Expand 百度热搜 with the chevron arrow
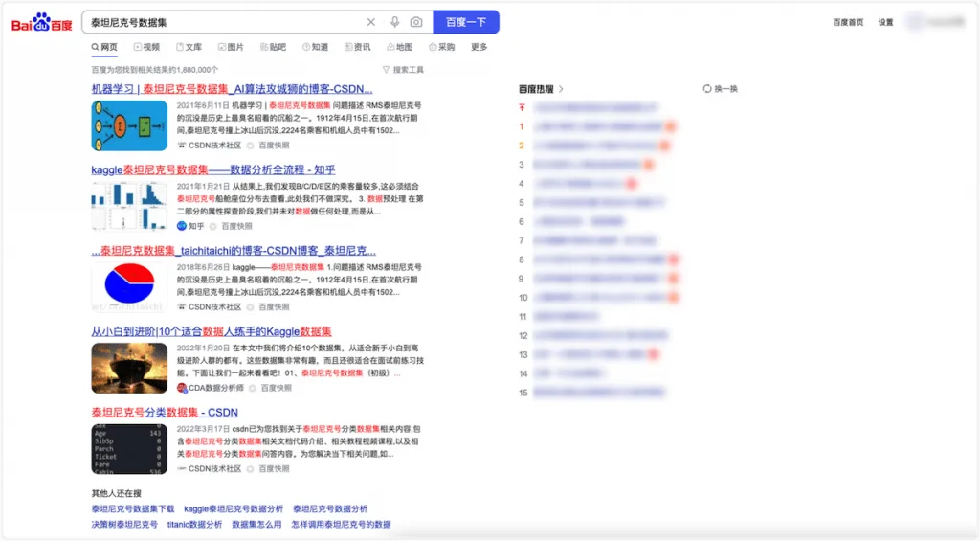This screenshot has height=541, width=980. click(x=561, y=89)
